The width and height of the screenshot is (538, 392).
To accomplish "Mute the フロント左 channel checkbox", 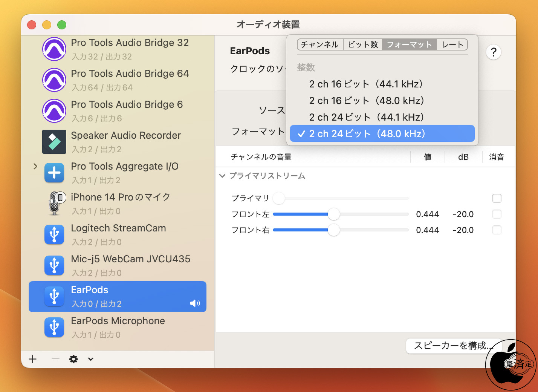I will (497, 214).
